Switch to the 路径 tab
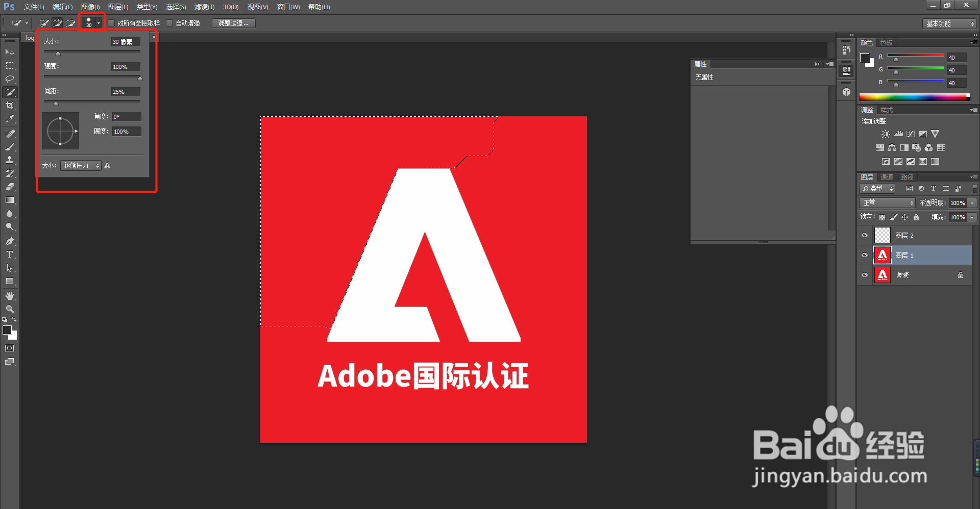This screenshot has width=980, height=509. pos(907,177)
